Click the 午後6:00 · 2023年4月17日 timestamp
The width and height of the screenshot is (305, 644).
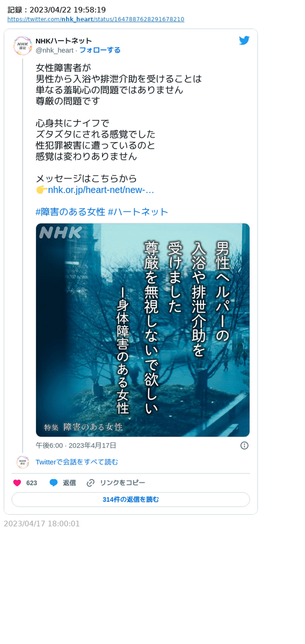[x=76, y=445]
